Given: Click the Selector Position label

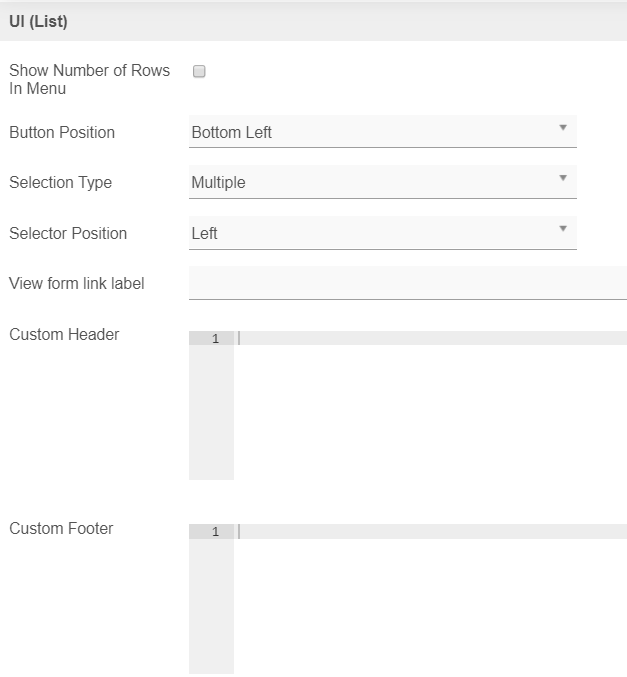Looking at the screenshot, I should 68,233.
